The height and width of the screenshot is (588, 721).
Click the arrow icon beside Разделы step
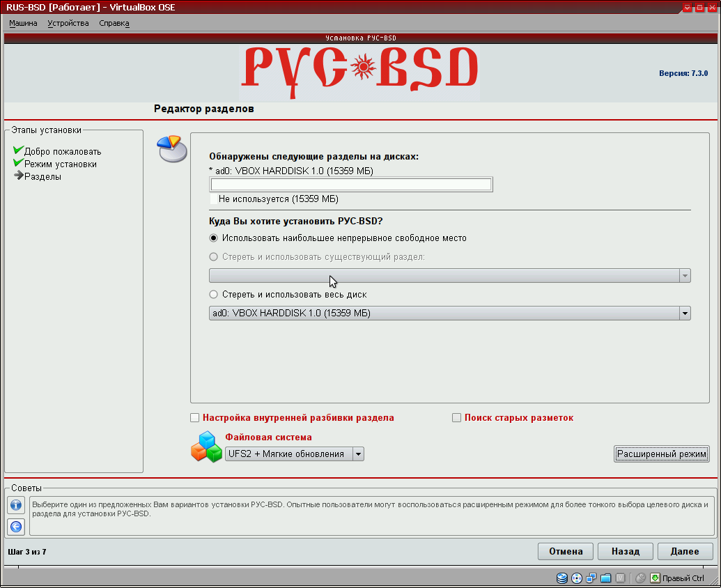coord(18,175)
